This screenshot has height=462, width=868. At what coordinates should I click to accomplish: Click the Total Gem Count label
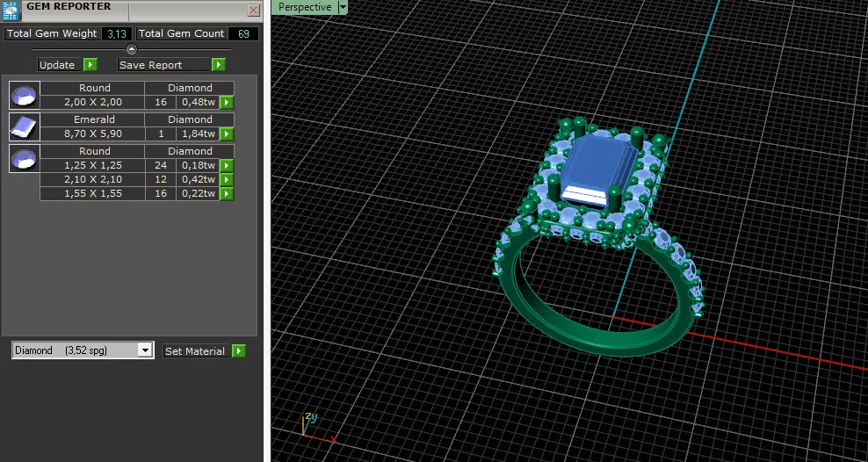click(182, 33)
